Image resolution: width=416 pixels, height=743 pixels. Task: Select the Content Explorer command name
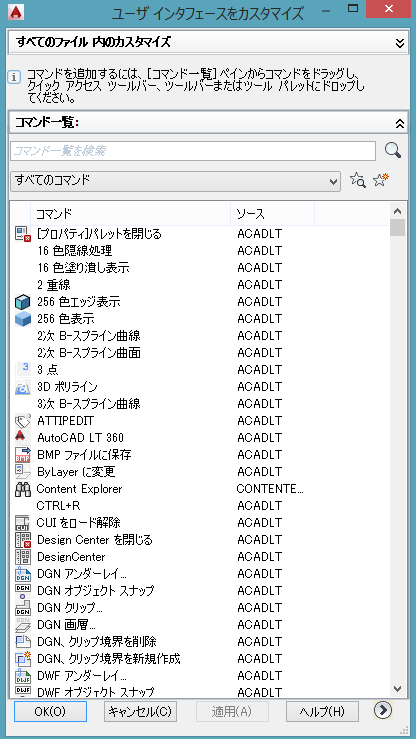coord(79,489)
